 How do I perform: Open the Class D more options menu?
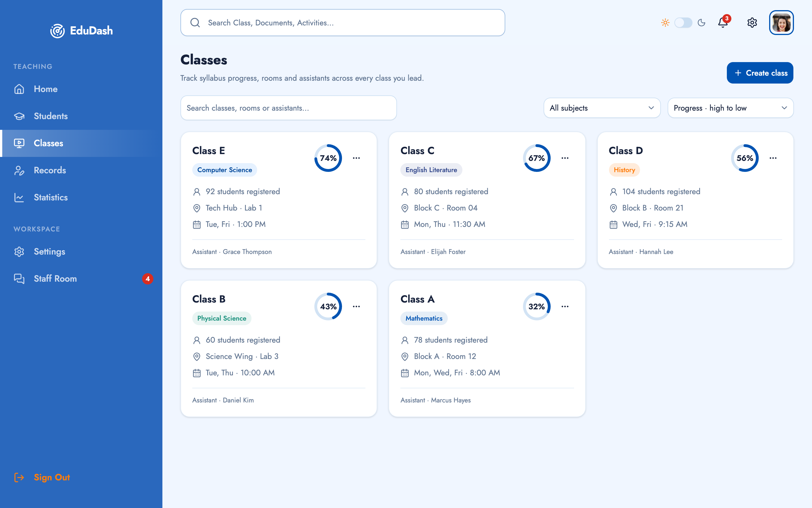[773, 158]
